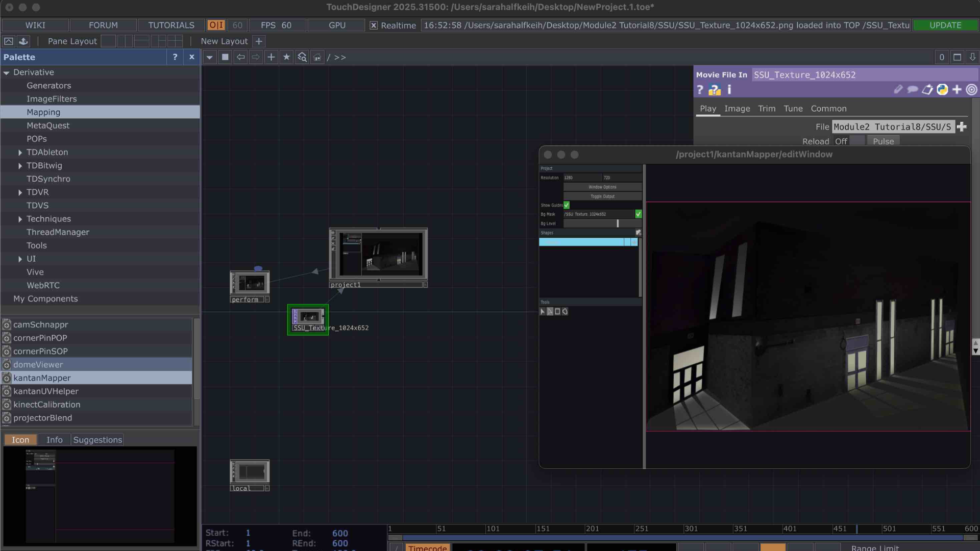Add a comment to the Movie File In node
This screenshot has height=551, width=980.
point(913,90)
